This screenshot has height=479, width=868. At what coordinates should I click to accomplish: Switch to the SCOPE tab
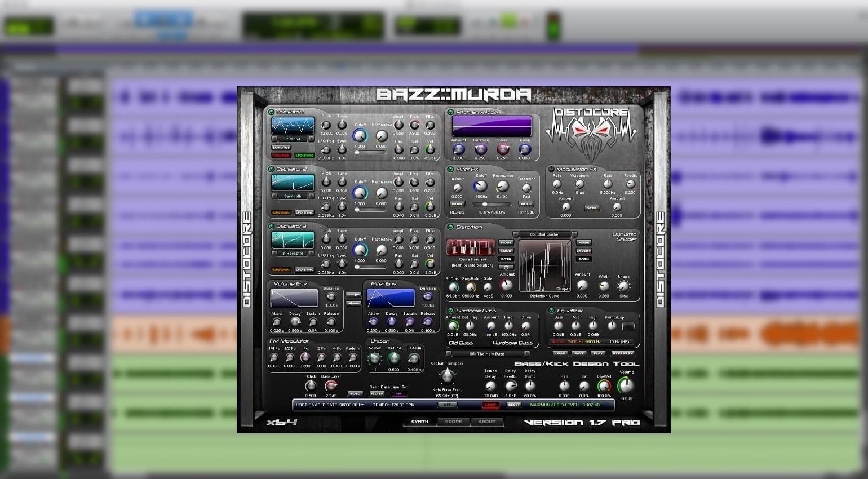[x=453, y=422]
